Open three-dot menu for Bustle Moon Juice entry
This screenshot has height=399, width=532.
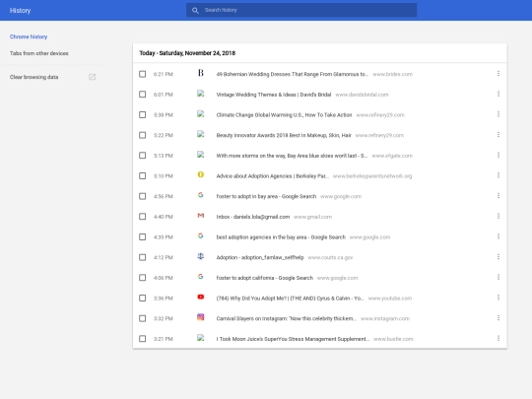point(499,338)
